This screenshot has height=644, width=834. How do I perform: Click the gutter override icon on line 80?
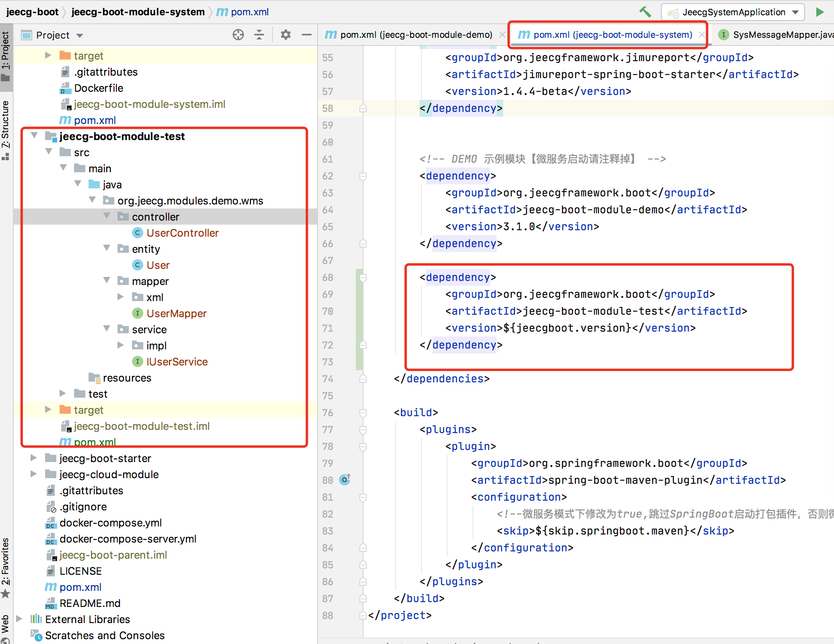(345, 479)
